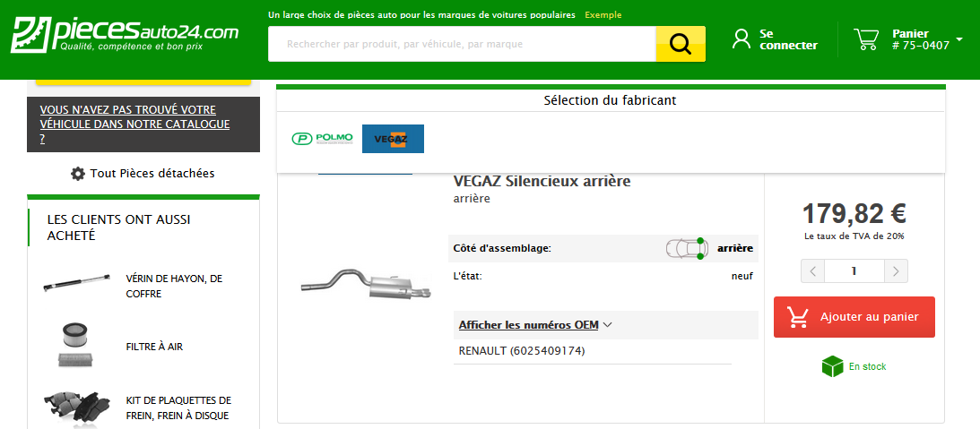Open Kit de plaquettes de frein link
Image resolution: width=980 pixels, height=429 pixels.
[x=178, y=408]
